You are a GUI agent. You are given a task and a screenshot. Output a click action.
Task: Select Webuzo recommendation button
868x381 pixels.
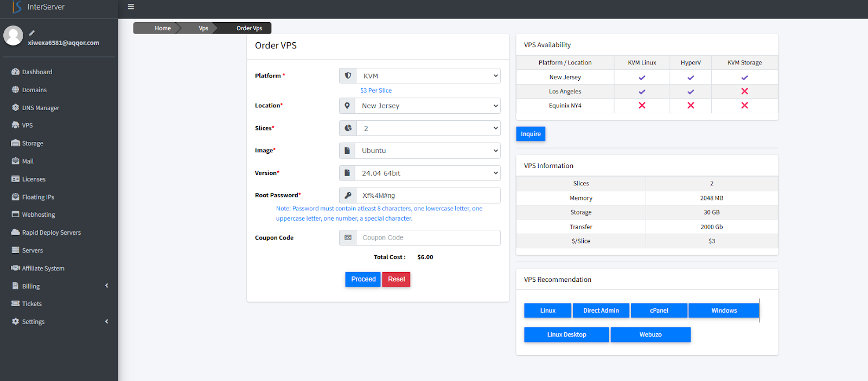pyautogui.click(x=650, y=334)
